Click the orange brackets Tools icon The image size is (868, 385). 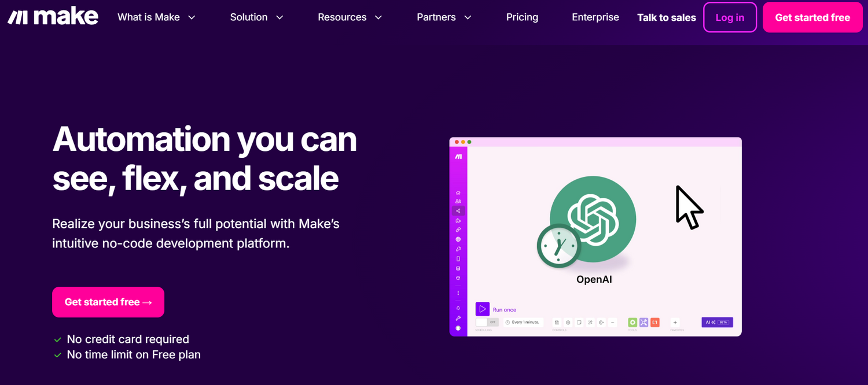654,323
